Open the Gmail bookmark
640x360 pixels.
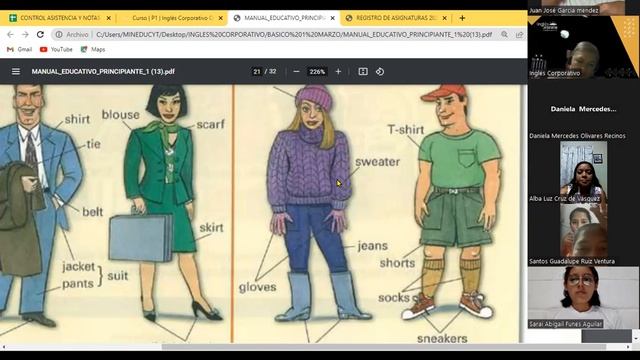click(20, 49)
